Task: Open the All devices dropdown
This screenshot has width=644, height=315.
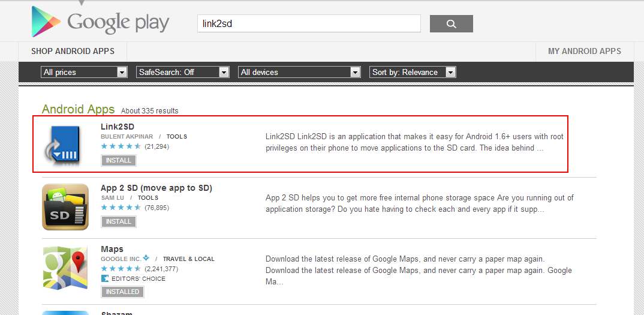Action: [299, 72]
